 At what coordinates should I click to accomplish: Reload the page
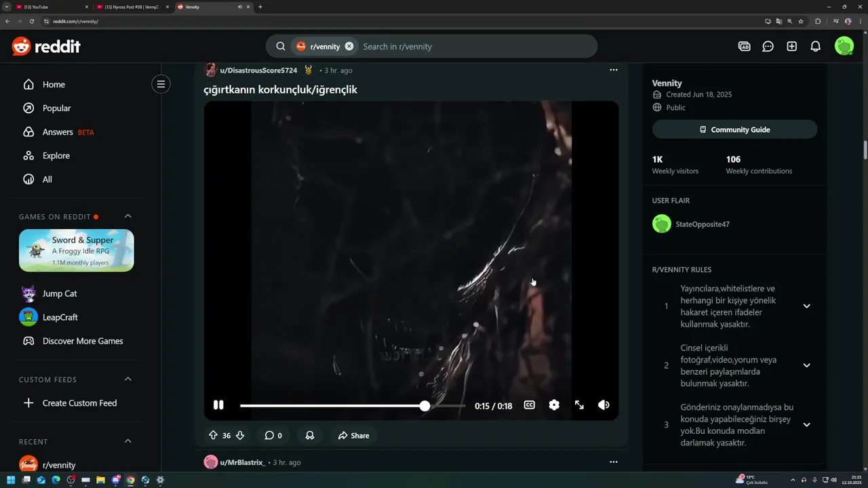coord(31,21)
